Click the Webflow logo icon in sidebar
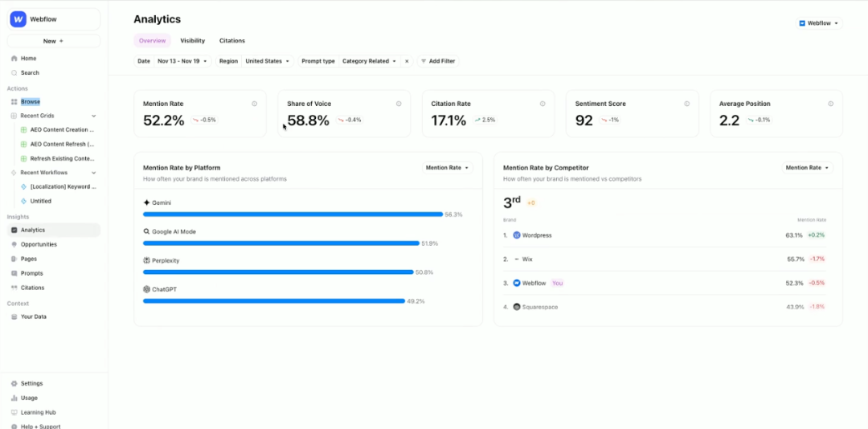 18,19
